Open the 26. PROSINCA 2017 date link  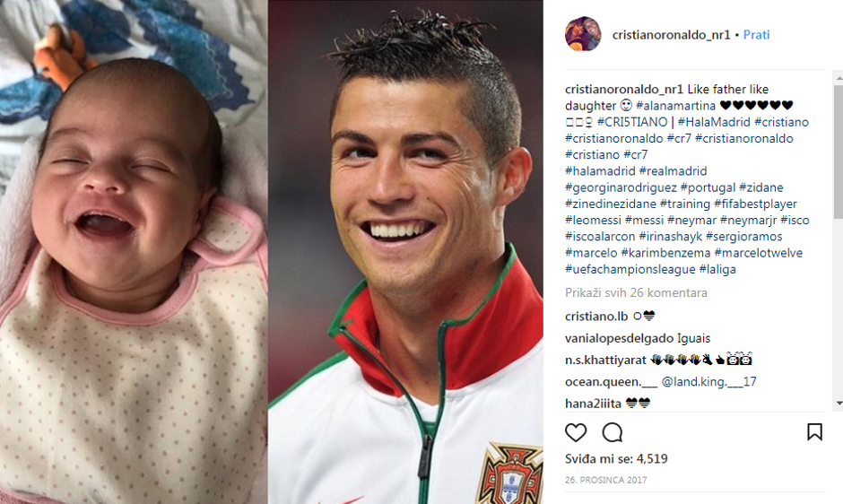tap(606, 480)
